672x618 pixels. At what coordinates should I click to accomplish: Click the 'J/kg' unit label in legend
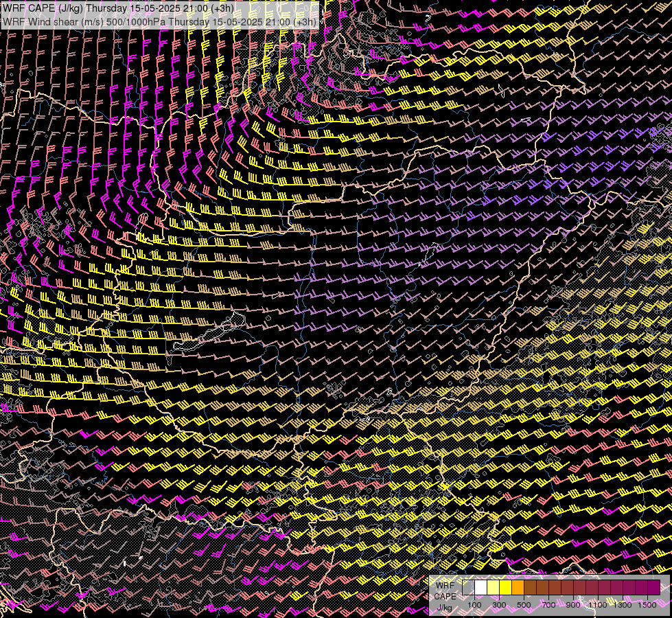tap(444, 608)
